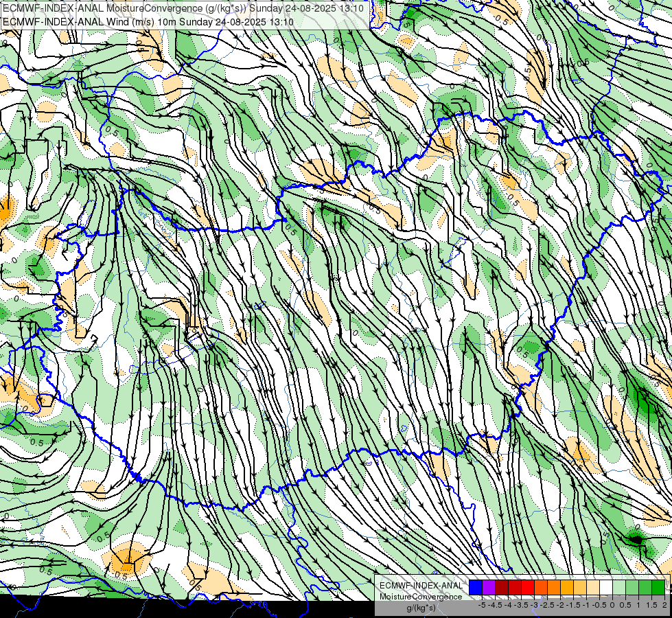Click the legend label 'ECMWF-INDEX-ANAL'
672x618 pixels.
click(x=421, y=586)
